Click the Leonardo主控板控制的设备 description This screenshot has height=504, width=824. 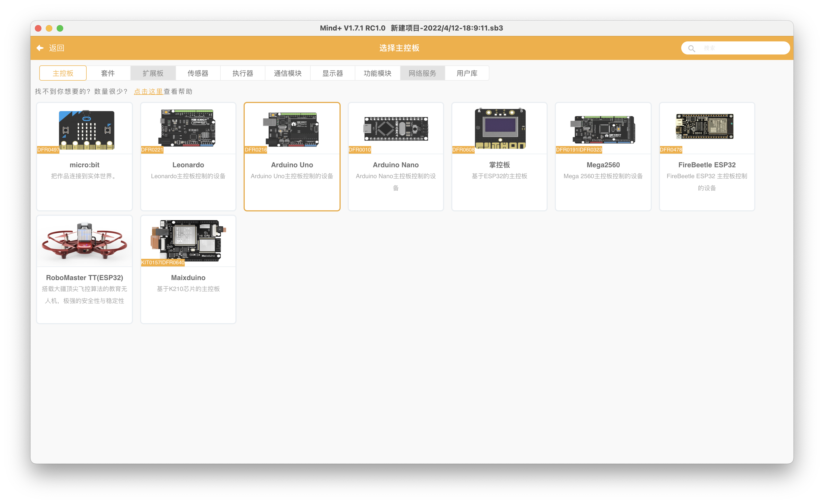188,176
